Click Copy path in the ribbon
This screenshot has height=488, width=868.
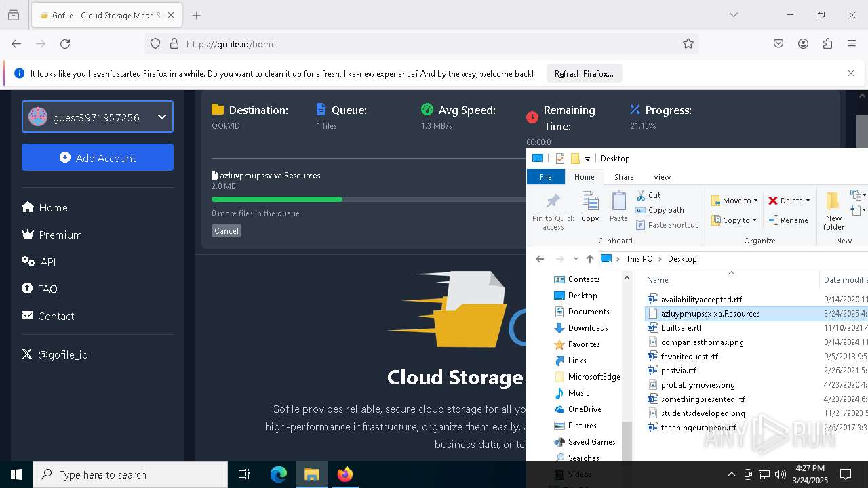[x=660, y=210]
